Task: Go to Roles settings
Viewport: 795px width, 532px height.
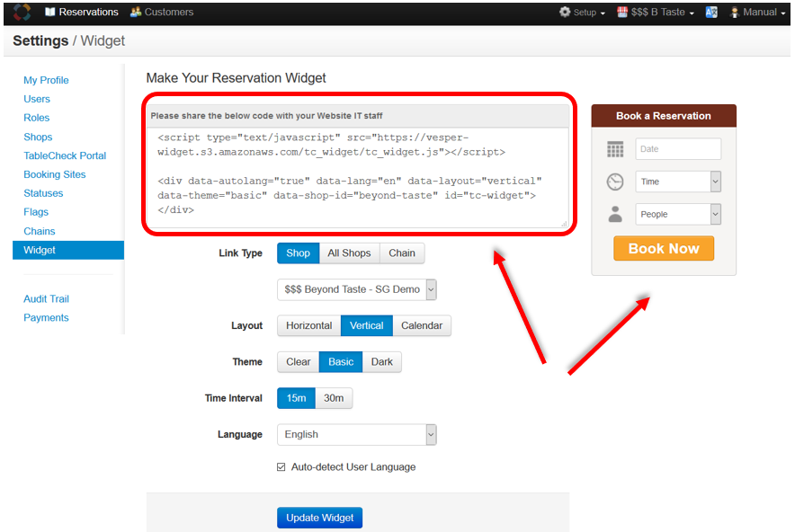Action: tap(37, 118)
